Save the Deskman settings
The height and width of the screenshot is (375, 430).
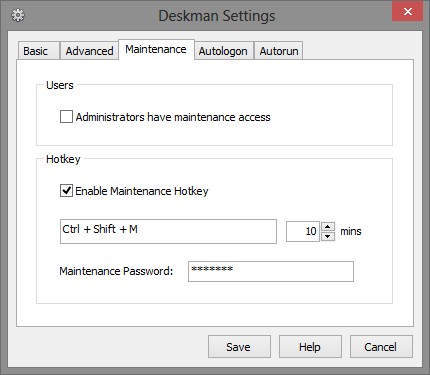click(239, 347)
